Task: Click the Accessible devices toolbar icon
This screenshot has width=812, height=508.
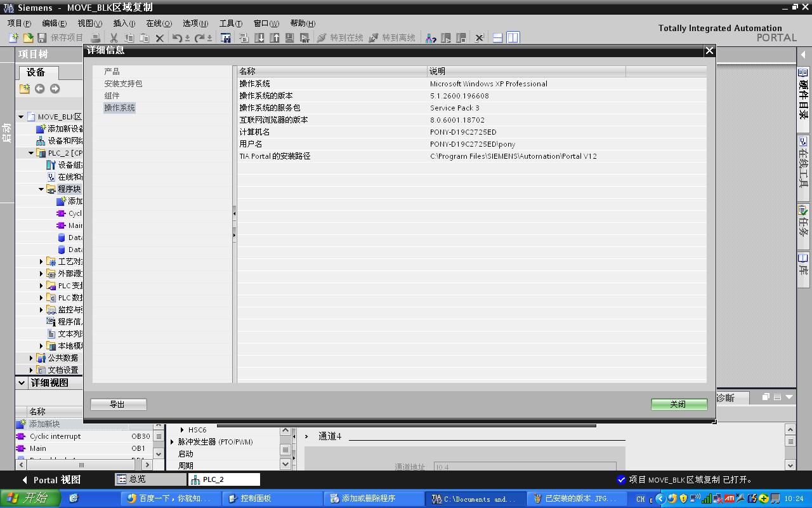Action: pyautogui.click(x=431, y=38)
